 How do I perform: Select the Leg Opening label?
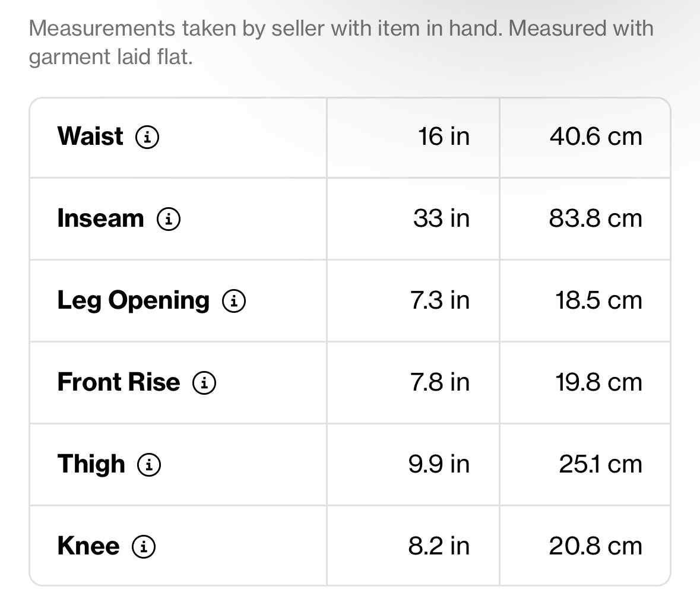pos(134,300)
